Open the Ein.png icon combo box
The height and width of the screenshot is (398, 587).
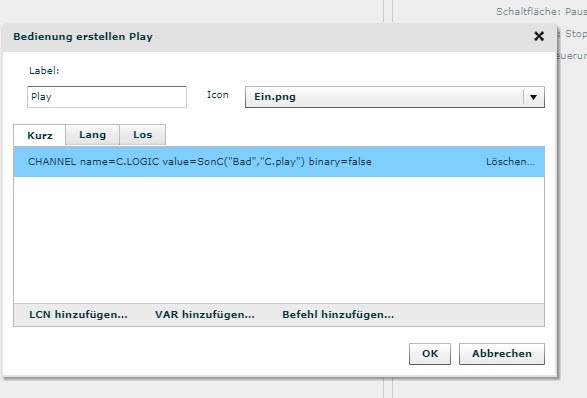[x=395, y=97]
